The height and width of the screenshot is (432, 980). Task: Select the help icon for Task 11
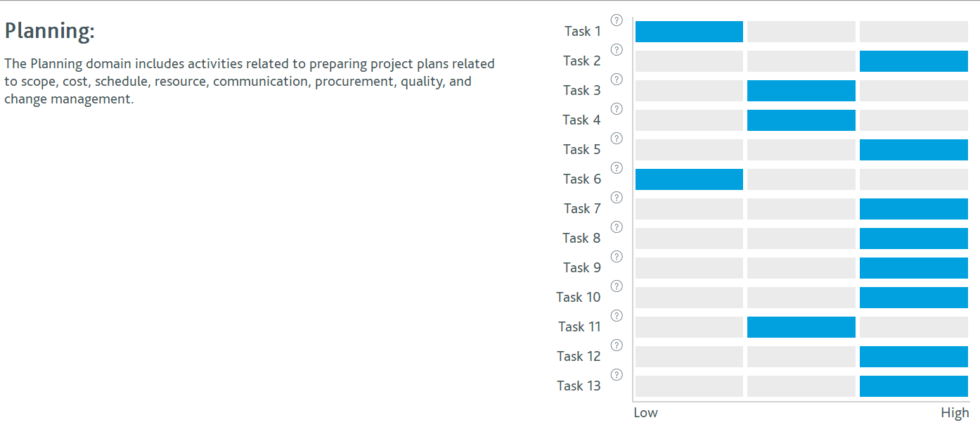coord(617,316)
